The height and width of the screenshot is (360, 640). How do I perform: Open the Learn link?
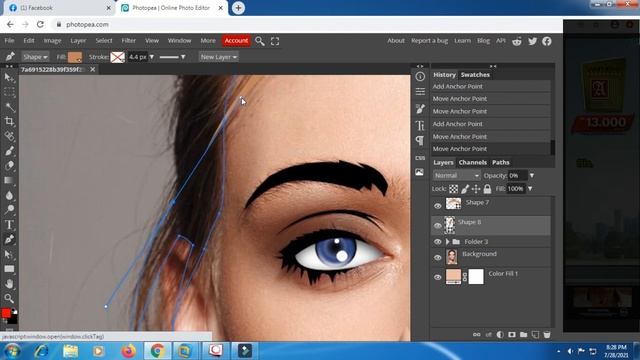(462, 41)
